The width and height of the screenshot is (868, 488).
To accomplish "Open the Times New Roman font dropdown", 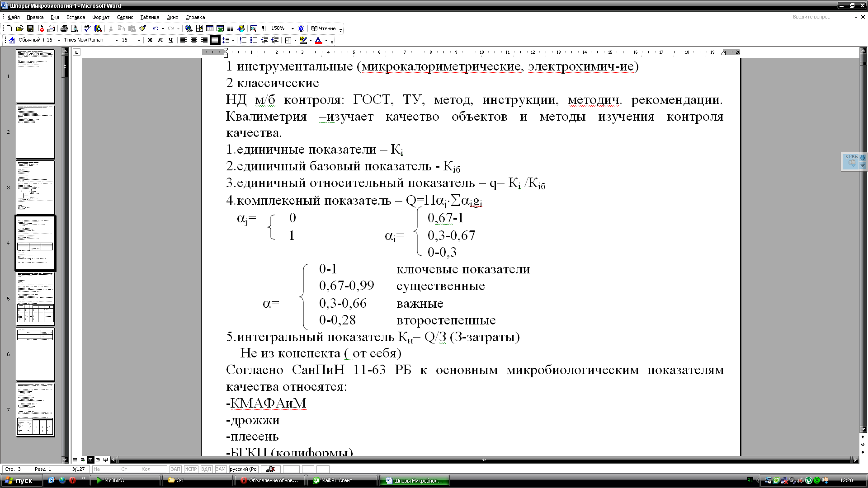I will coord(117,40).
